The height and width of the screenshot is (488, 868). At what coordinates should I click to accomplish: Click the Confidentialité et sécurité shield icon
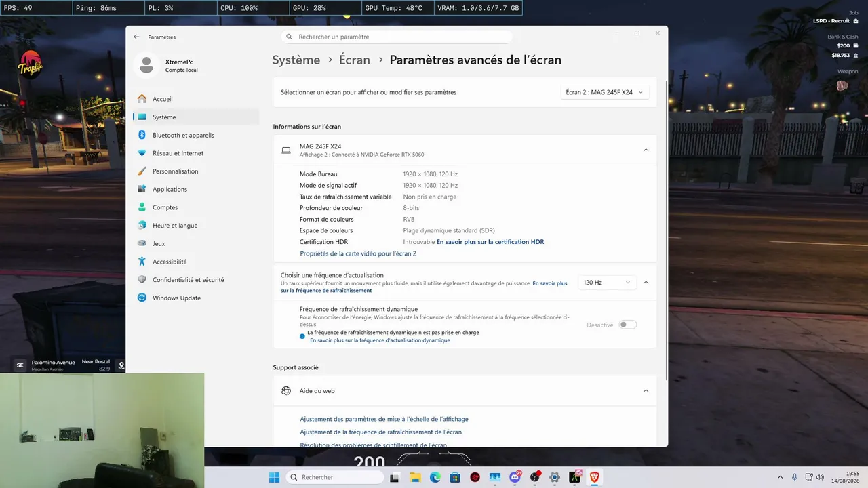pos(142,279)
